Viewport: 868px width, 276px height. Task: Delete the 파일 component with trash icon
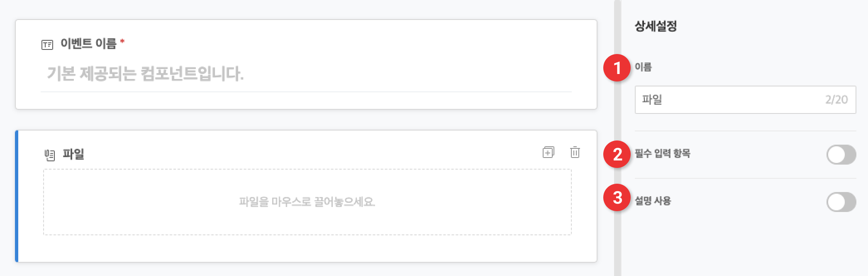click(575, 153)
